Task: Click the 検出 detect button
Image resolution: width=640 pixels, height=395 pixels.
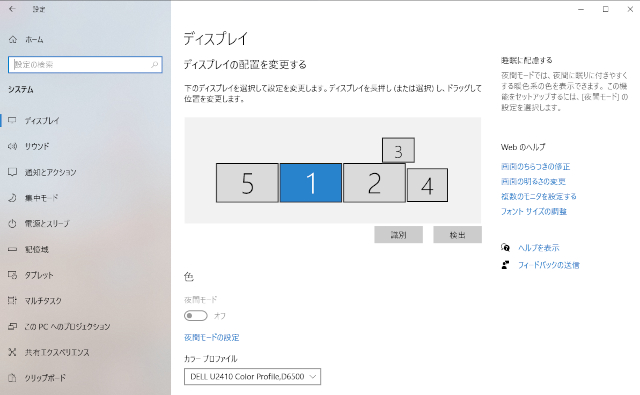Action: point(458,235)
